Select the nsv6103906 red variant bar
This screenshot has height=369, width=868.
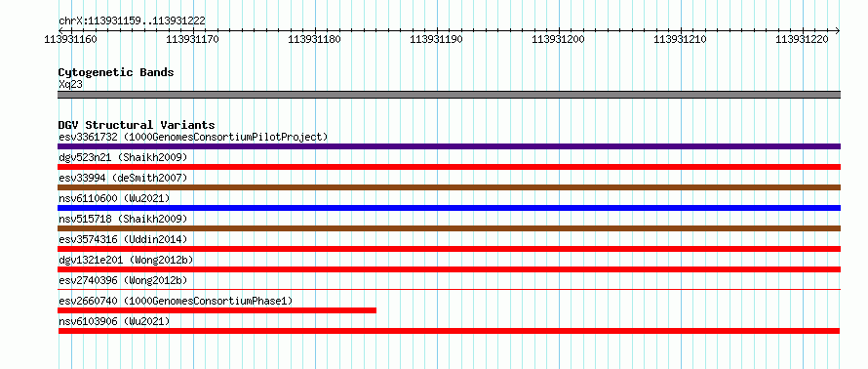pyautogui.click(x=449, y=331)
